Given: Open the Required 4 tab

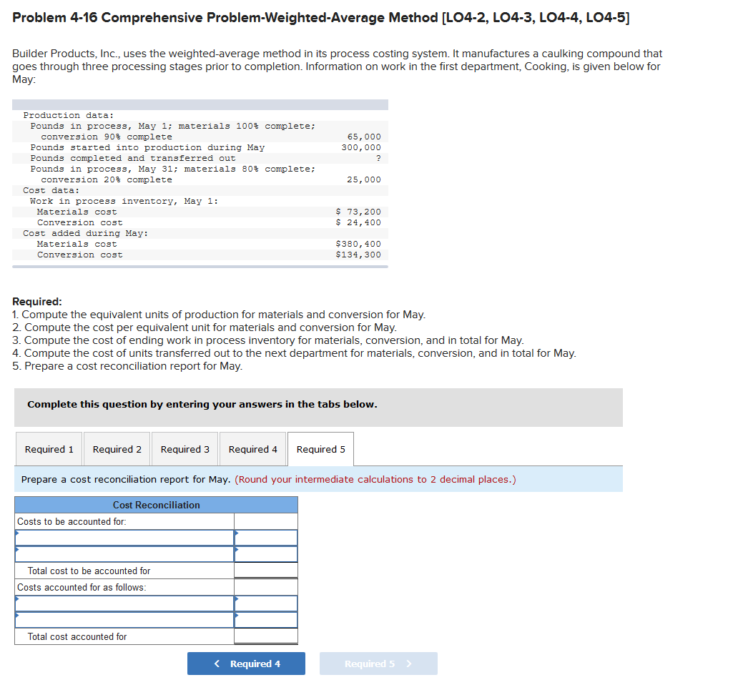Looking at the screenshot, I should pyautogui.click(x=252, y=449).
